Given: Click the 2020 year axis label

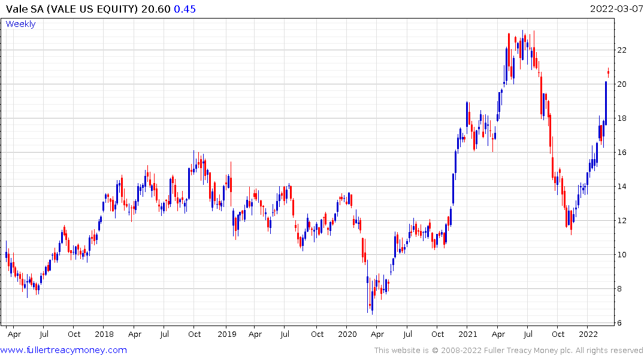Looking at the screenshot, I should pos(347,334).
